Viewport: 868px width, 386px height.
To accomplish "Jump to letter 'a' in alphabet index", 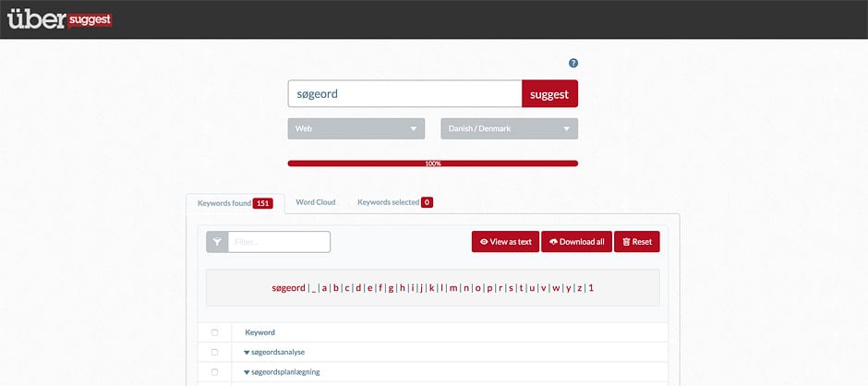I will pos(324,288).
